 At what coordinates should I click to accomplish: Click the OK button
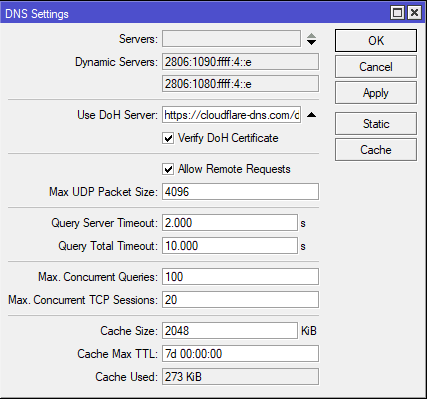(x=376, y=40)
